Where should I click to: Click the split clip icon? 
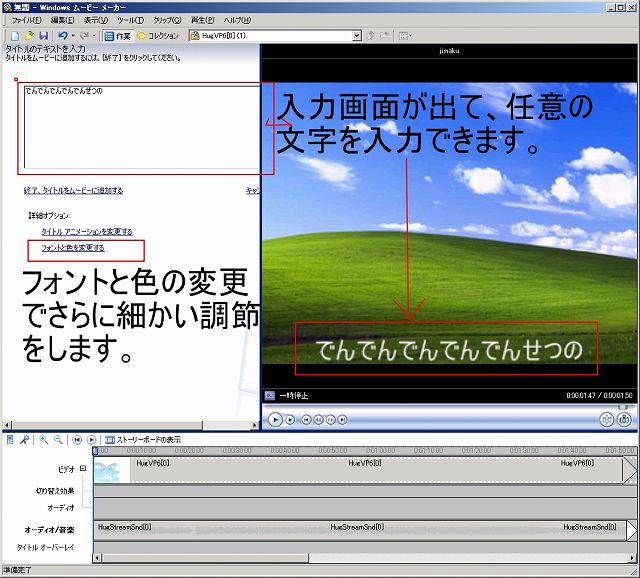(x=607, y=419)
